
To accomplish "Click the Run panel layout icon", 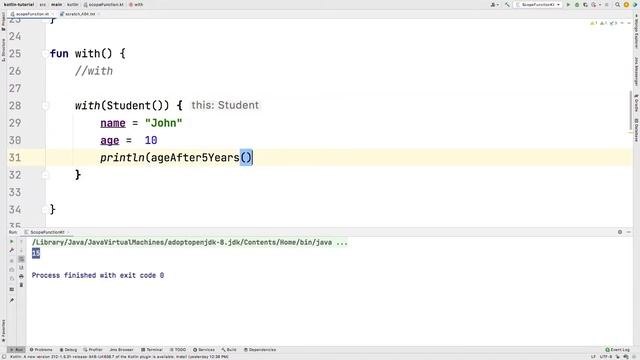I will click(x=11, y=289).
